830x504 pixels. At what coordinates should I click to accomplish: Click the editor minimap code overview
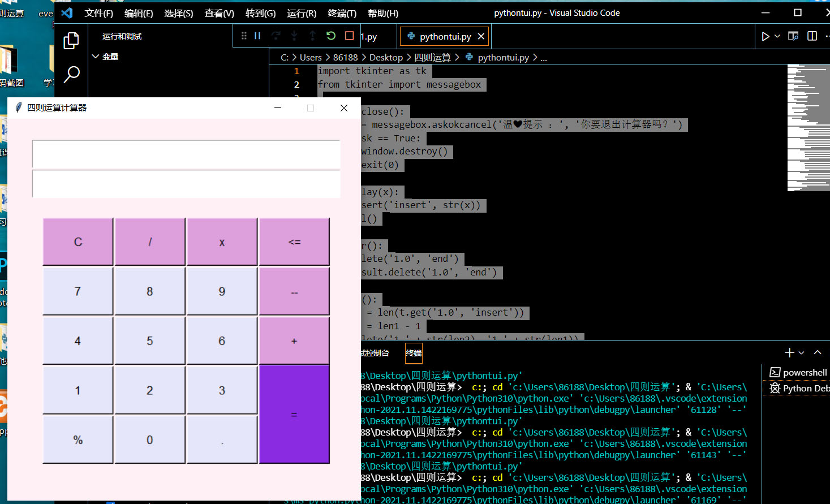click(x=809, y=127)
